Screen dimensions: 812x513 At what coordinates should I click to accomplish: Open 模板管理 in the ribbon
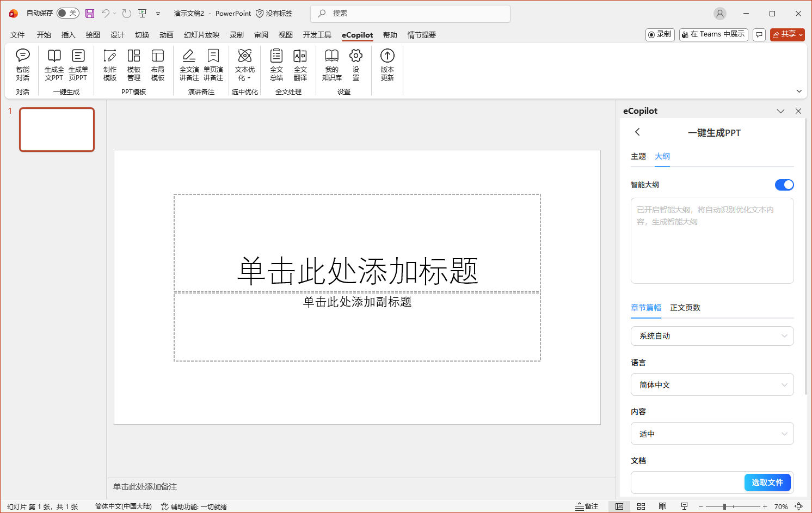[134, 64]
